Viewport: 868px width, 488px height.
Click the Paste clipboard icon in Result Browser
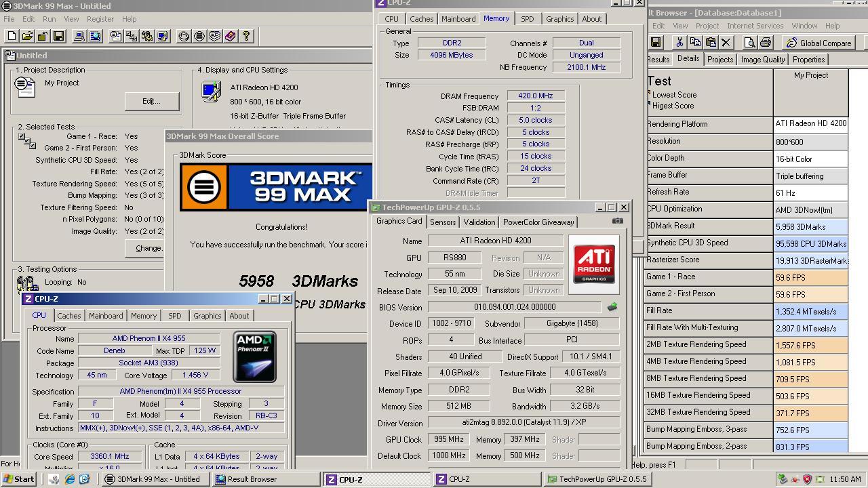pos(711,43)
